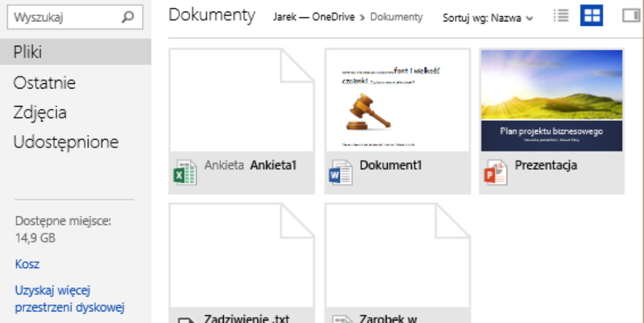Select the Dokument1 gavel thumbnail
This screenshot has height=323, width=644.
pyautogui.click(x=397, y=100)
